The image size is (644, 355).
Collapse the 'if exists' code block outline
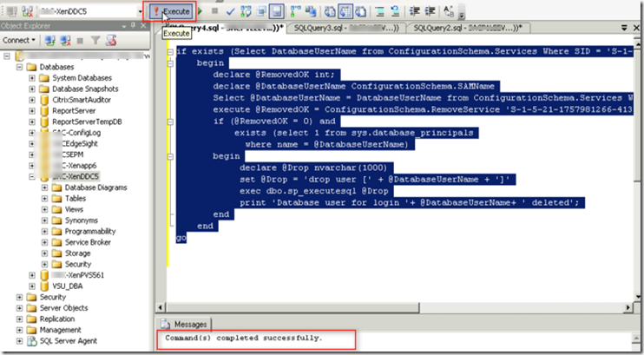[x=170, y=52]
